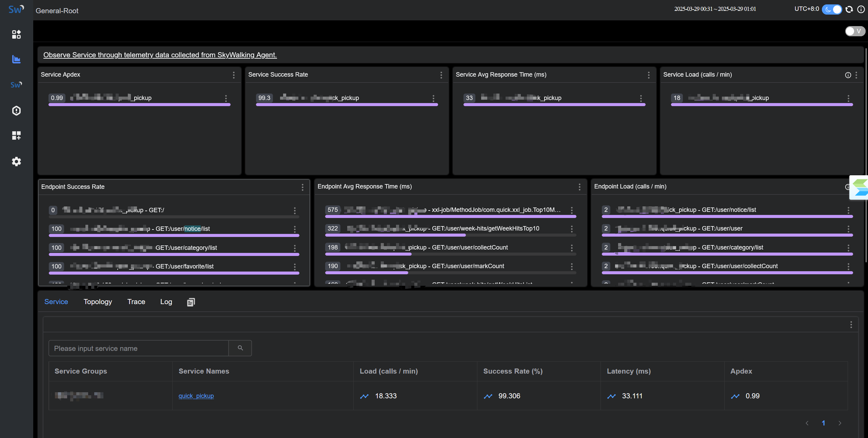Open Endpoint Avg Response Time panel options menu
The image size is (868, 438).
coord(579,187)
